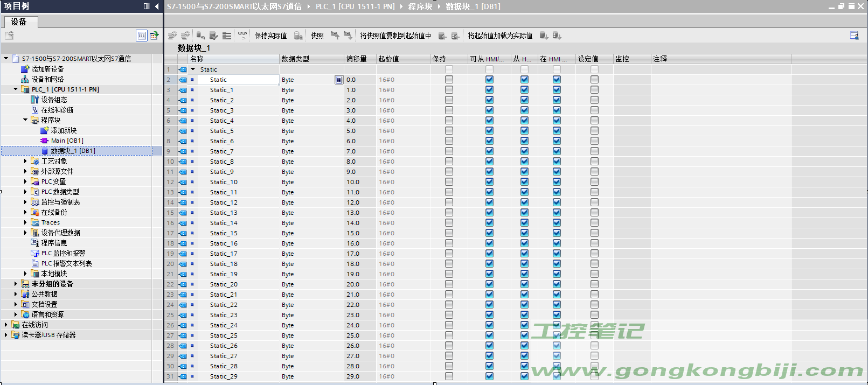Toggle the monitor all glasses icon

(x=242, y=36)
